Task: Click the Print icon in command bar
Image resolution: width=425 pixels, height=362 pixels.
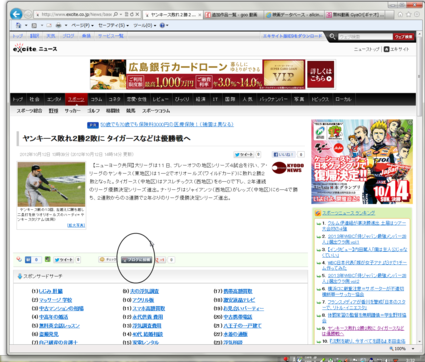Action: (59, 25)
